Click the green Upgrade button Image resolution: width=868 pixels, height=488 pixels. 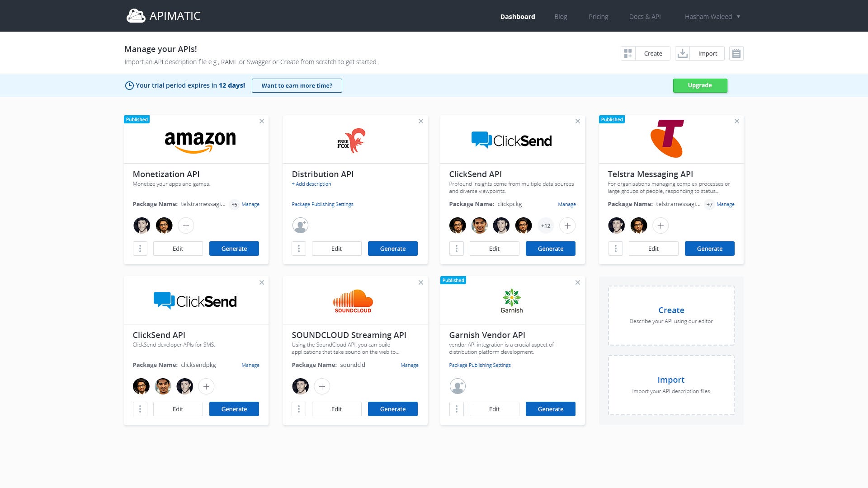tap(700, 85)
